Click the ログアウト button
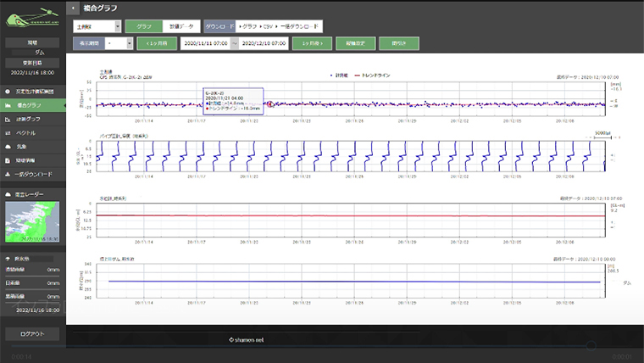Image resolution: width=644 pixels, height=363 pixels. [32, 334]
